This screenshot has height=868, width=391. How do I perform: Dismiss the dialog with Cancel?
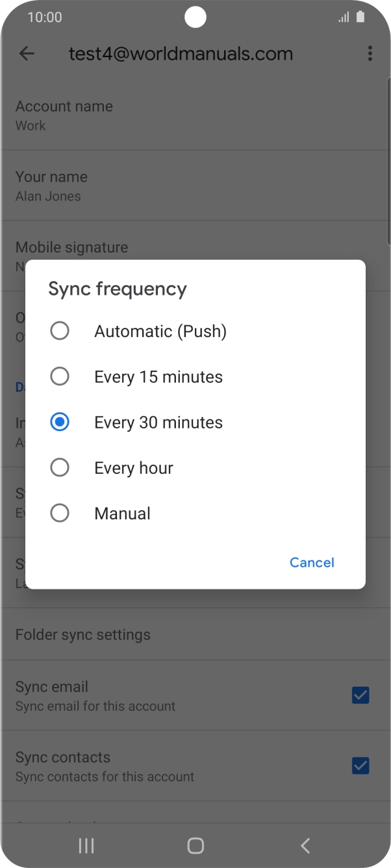[312, 562]
